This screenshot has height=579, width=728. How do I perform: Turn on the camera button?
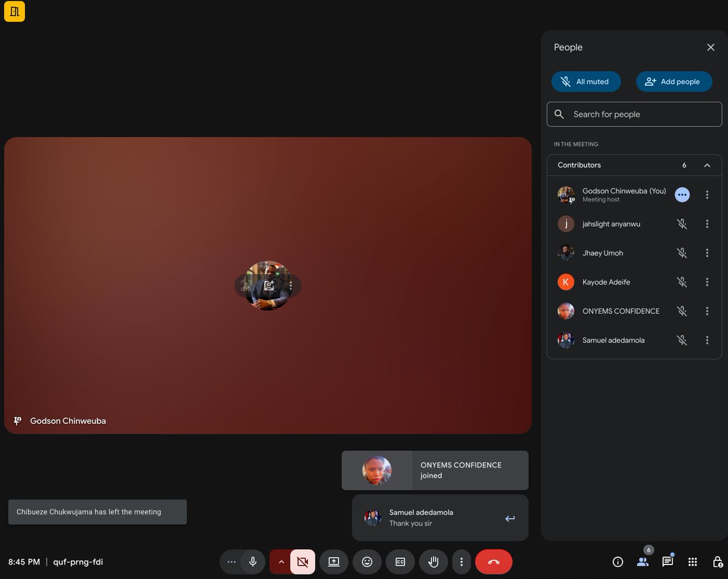point(303,562)
